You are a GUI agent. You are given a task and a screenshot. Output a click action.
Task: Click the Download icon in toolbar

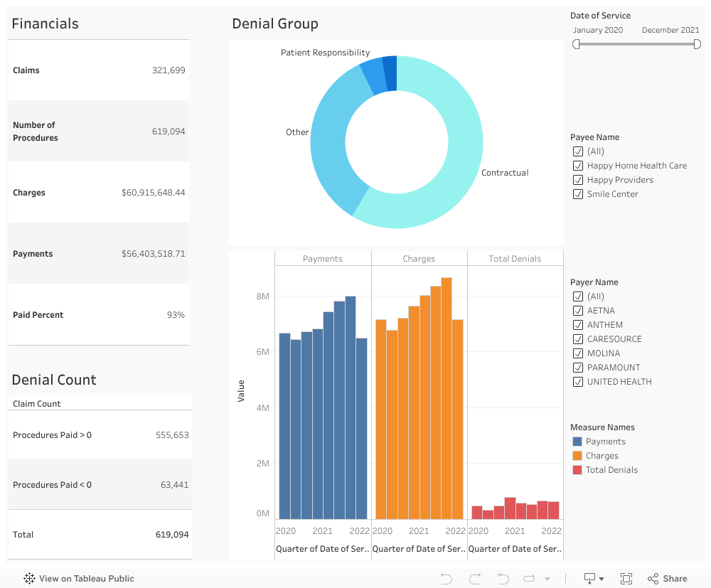coord(589,579)
